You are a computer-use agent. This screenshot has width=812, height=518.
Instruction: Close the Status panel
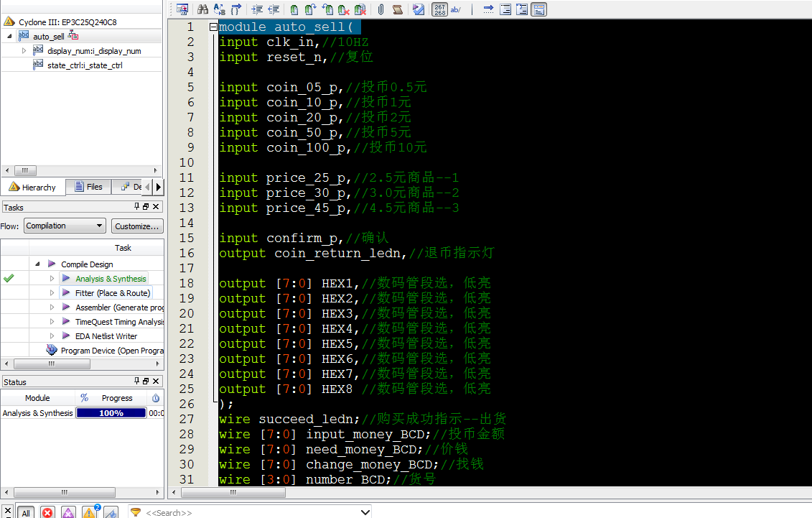tap(156, 381)
